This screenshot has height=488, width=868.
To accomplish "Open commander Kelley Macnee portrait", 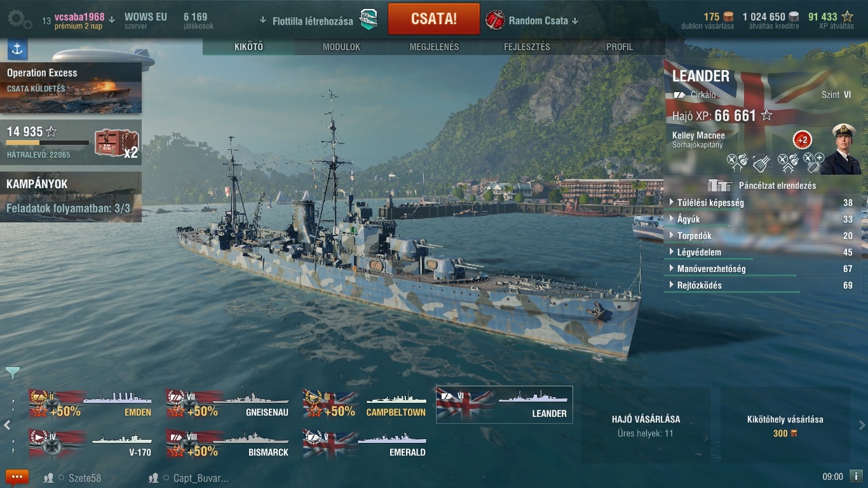I will [841, 149].
